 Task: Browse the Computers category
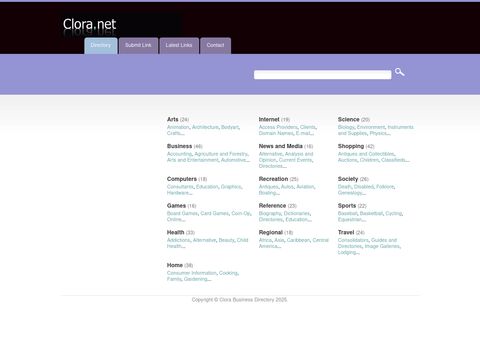click(x=182, y=179)
